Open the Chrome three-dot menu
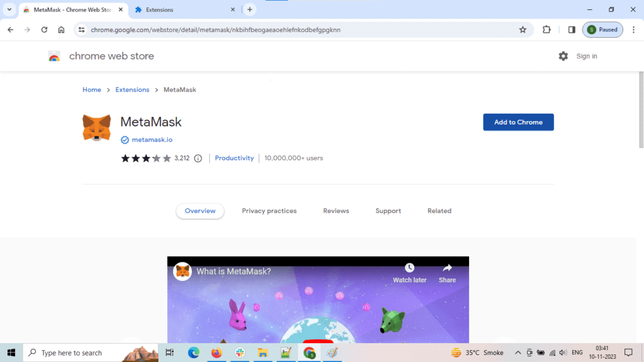The width and height of the screenshot is (644, 362). [x=634, y=30]
